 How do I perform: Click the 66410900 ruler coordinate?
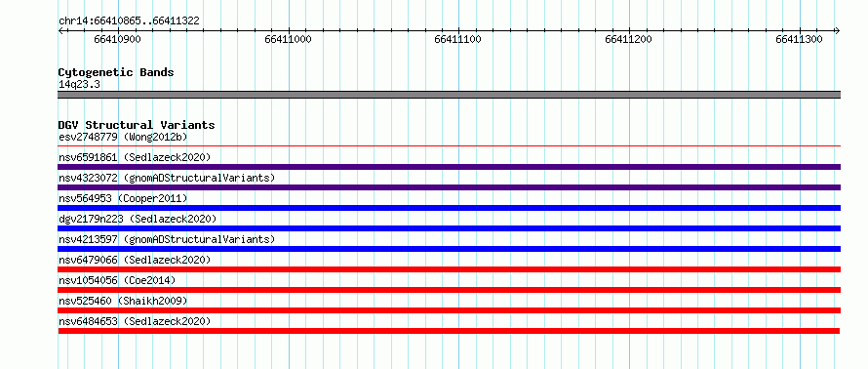[x=117, y=39]
